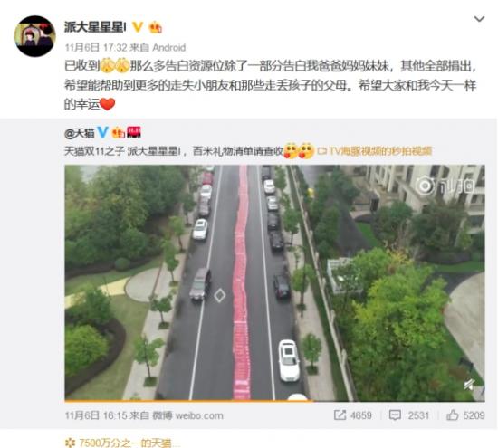This screenshot has width=498, height=448.
Task: Play the aerial road video
Action: [x=274, y=282]
